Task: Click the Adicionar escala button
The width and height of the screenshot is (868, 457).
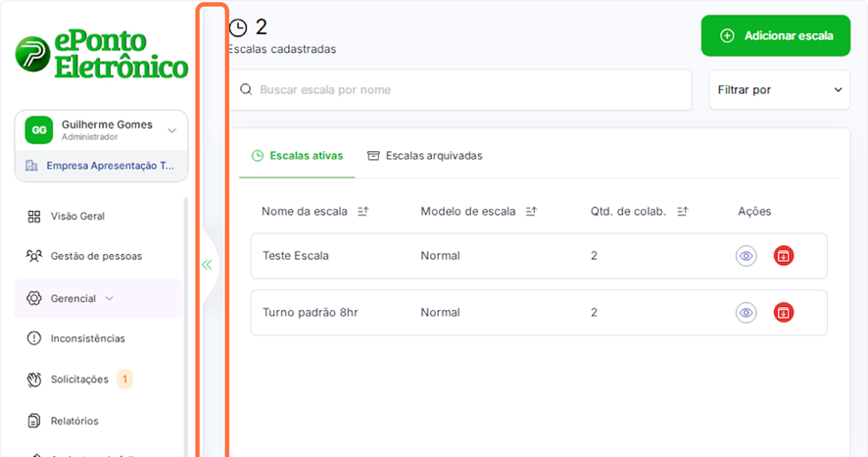Action: 775,36
